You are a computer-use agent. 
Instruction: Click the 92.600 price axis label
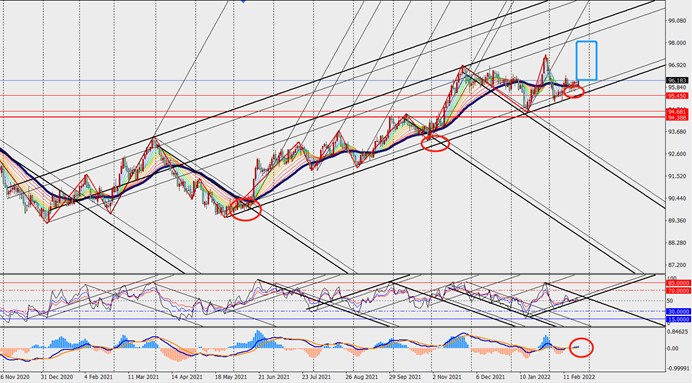tap(676, 154)
